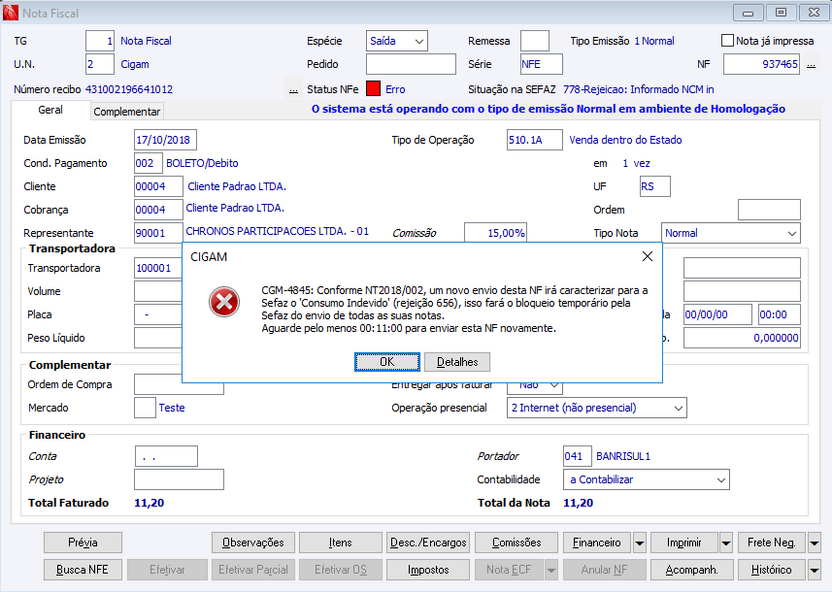Click the Projeto input field
The image size is (832, 592).
click(179, 480)
